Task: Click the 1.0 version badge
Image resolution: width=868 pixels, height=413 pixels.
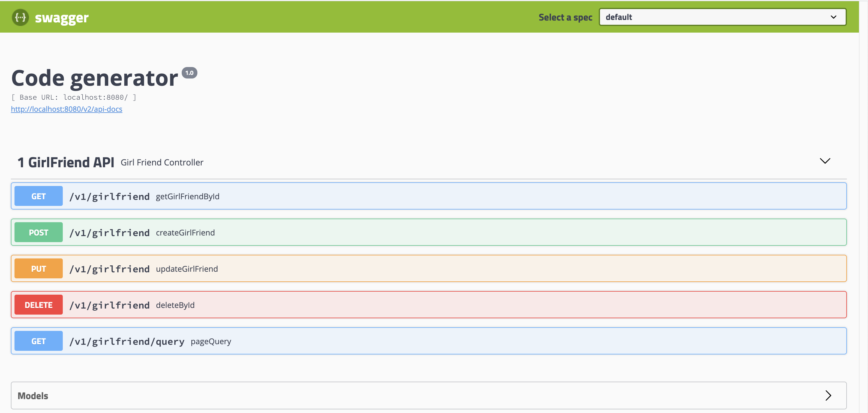Action: [x=189, y=73]
